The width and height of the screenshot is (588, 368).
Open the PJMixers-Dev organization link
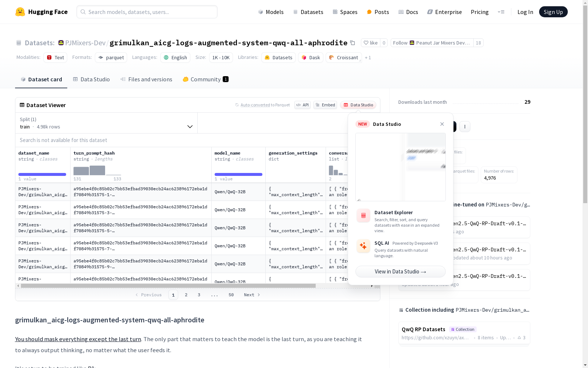[x=85, y=43]
